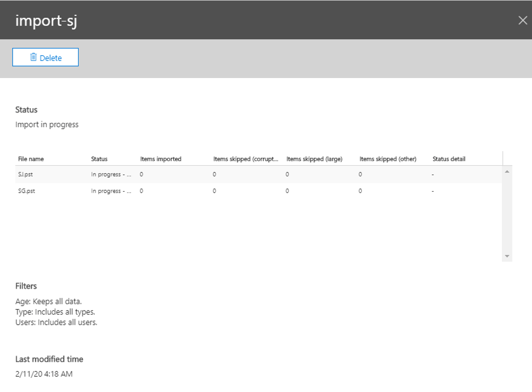532x392 pixels.
Task: Click the In progress status for SJ.pst
Action: [x=111, y=174]
